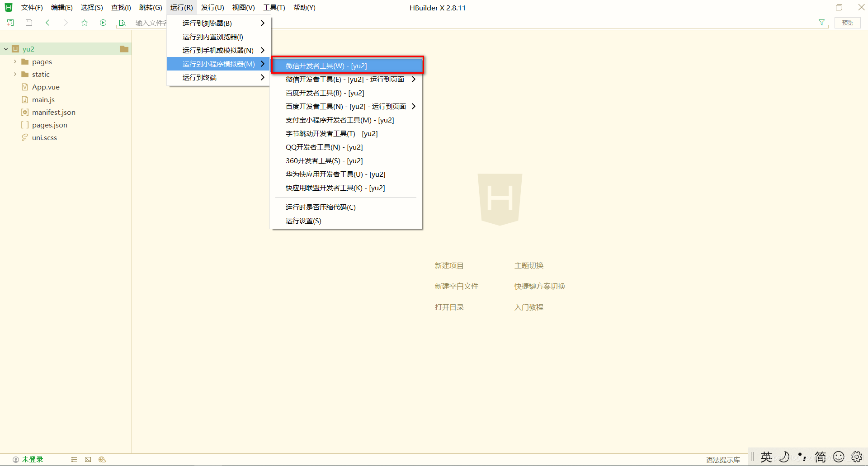Run with 微信开发者工具(W) - [yu2]
The width and height of the screenshot is (868, 466).
(347, 66)
